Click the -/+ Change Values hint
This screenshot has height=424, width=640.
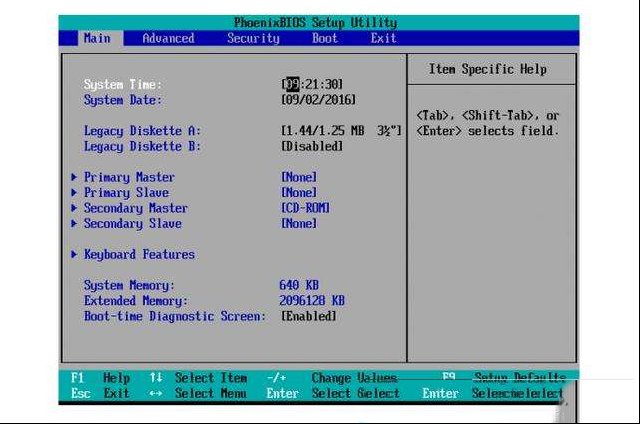pyautogui.click(x=332, y=378)
